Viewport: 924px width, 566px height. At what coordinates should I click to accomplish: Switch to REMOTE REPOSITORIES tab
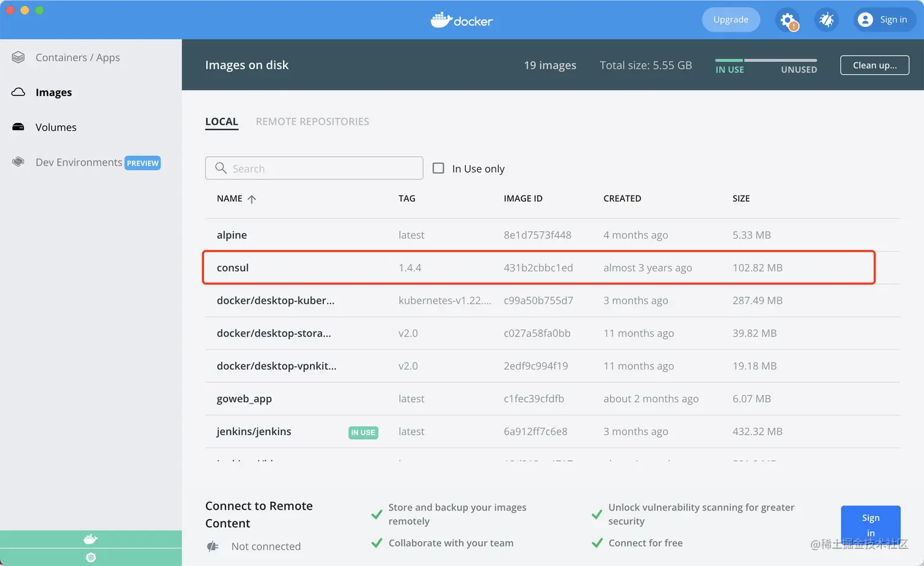click(x=312, y=122)
